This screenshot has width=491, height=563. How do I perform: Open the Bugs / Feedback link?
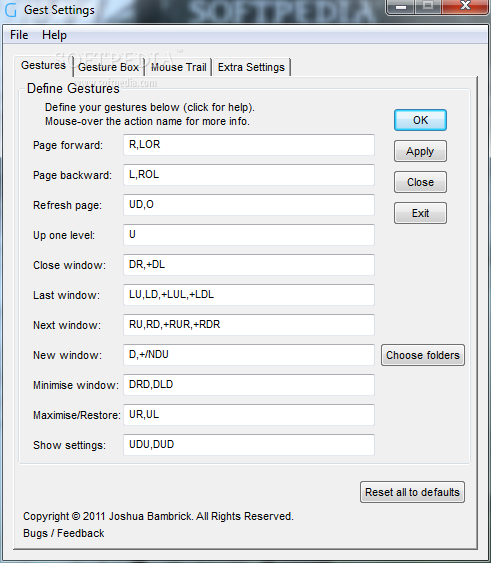click(x=64, y=533)
